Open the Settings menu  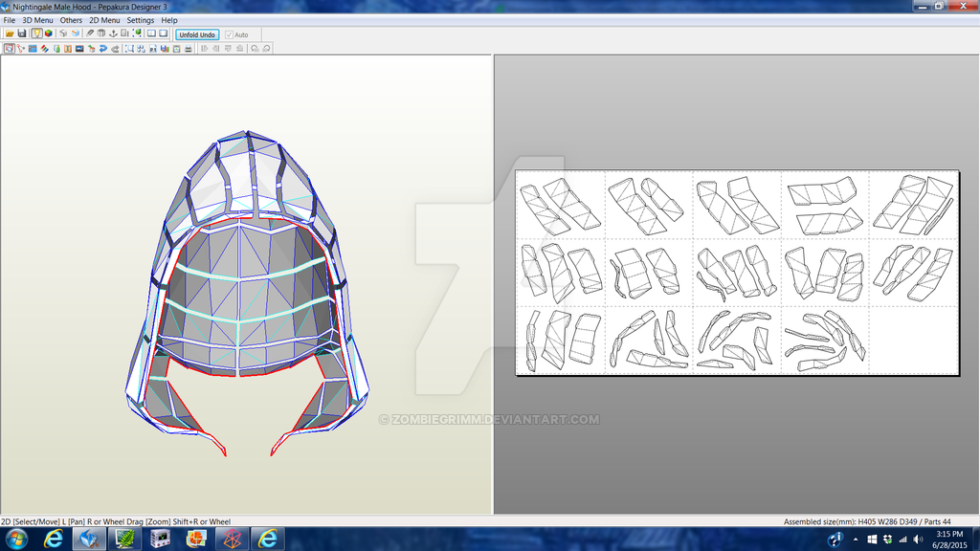141,20
